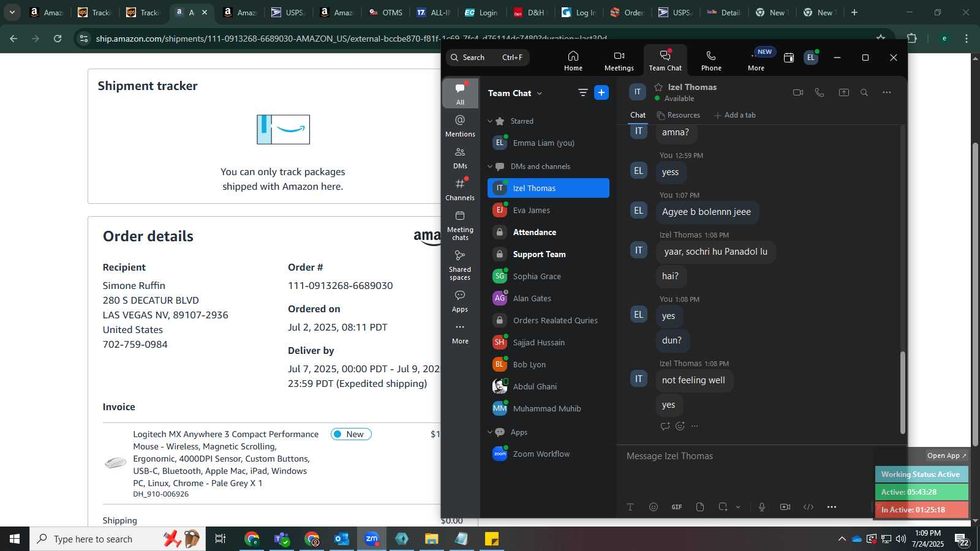Toggle text formatting in composer
Screen dimensions: 980x551
[x=630, y=507]
